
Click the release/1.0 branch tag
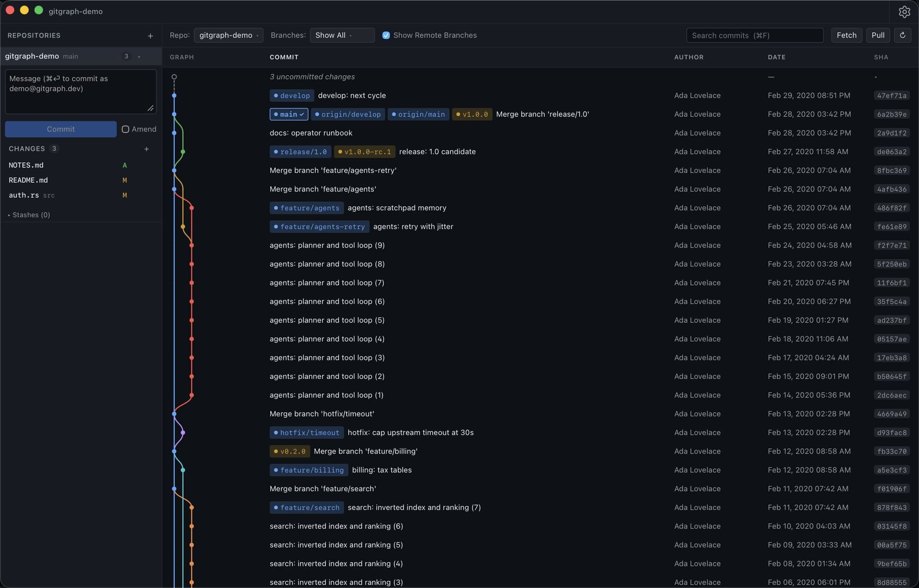pyautogui.click(x=301, y=152)
